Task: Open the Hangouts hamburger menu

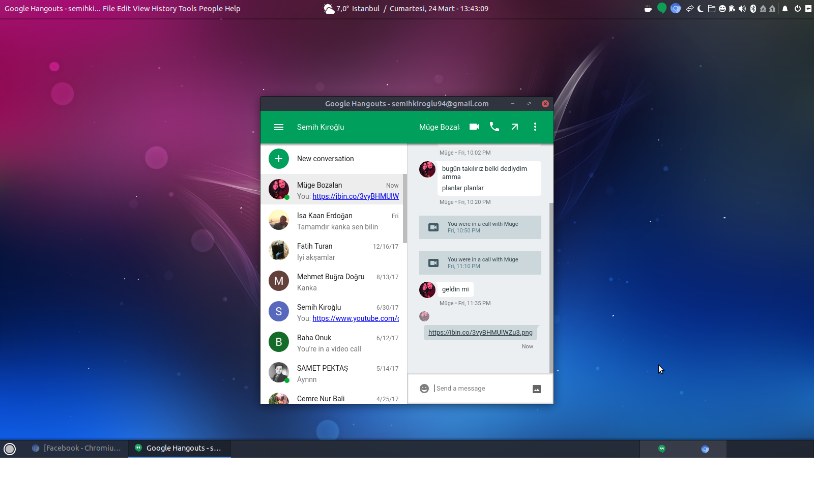Action: tap(279, 127)
